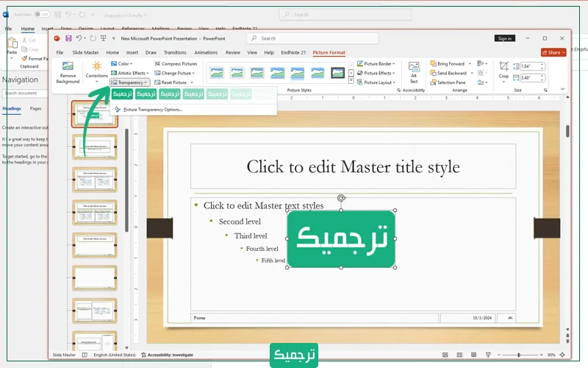Switch to Normal view in status bar
This screenshot has height=368, width=588.
pyautogui.click(x=445, y=355)
